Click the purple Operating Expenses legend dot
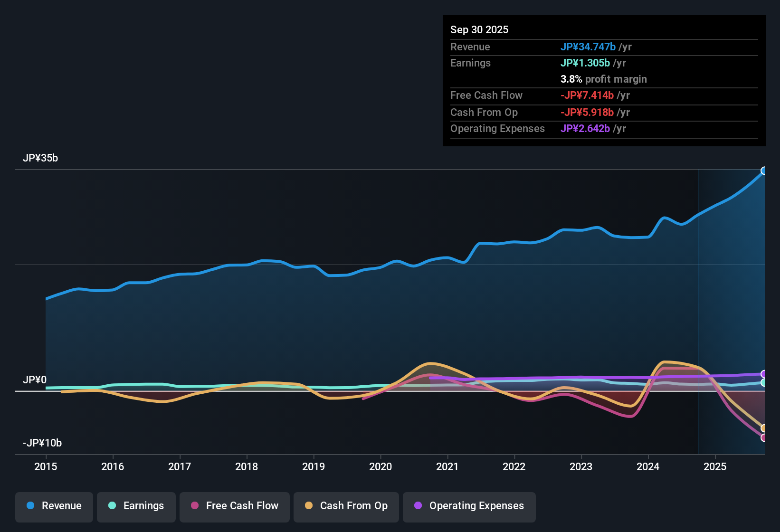Viewport: 780px width, 532px height. (418, 506)
